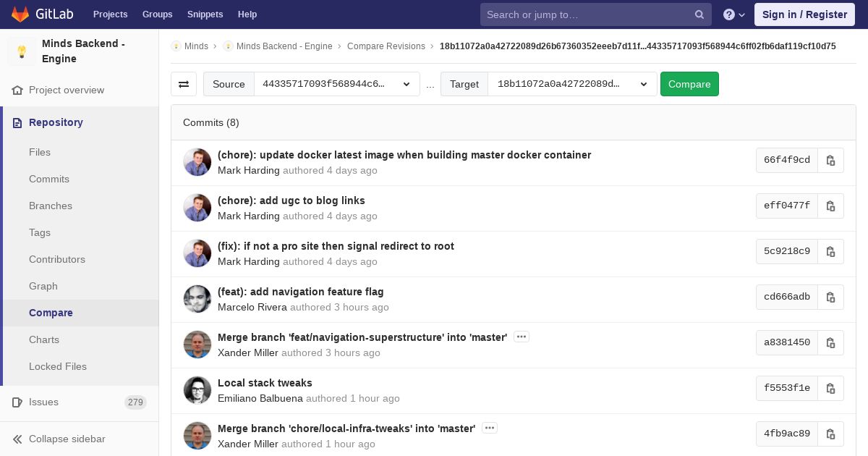Screen dimensions: 868x456
Task: Open Marcelo Rivera's avatar
Action: pos(197,299)
